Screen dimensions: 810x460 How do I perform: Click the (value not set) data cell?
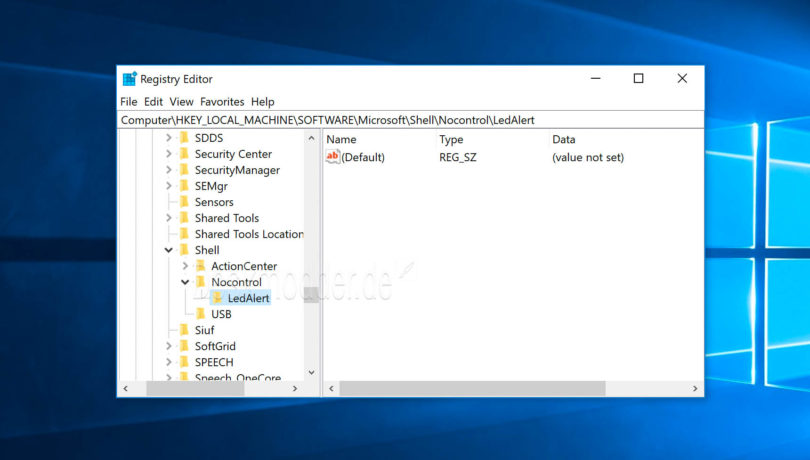(588, 157)
